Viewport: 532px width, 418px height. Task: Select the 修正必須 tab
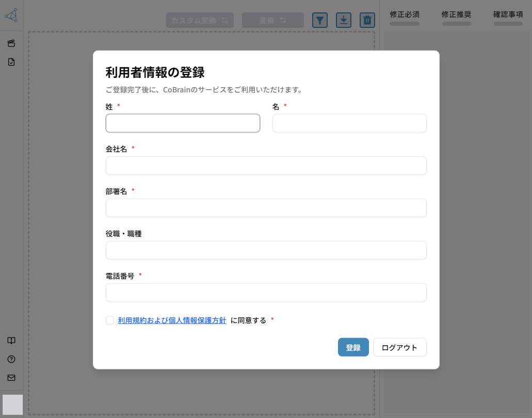tap(405, 14)
